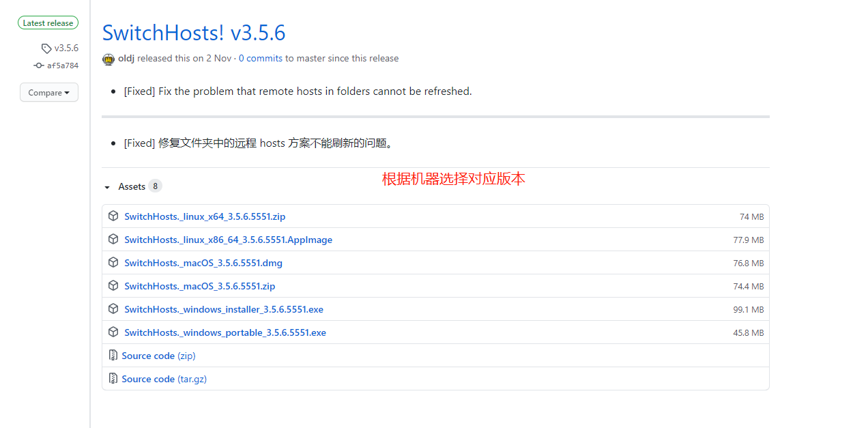The height and width of the screenshot is (428, 868).
Task: Click the 99.1 MB file size
Action: point(749,310)
